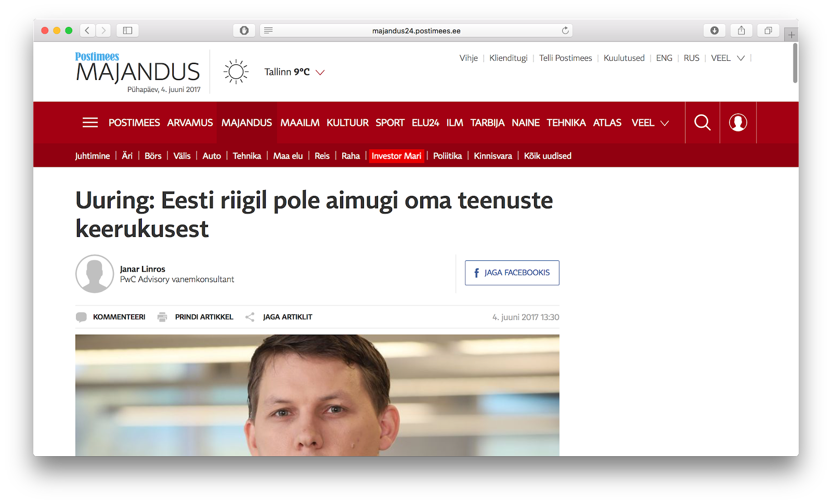Switch site language to ENG

(664, 58)
